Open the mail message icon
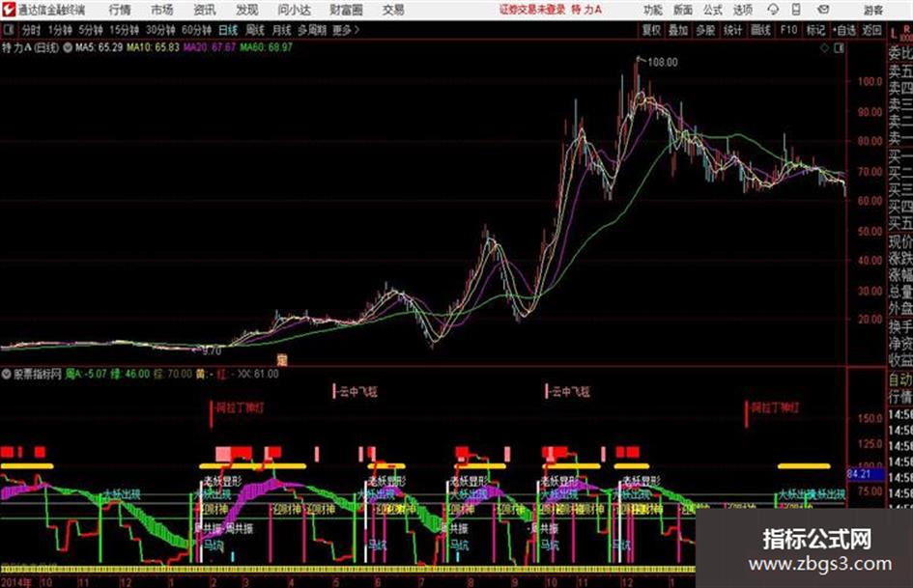913x588 pixels. (823, 10)
